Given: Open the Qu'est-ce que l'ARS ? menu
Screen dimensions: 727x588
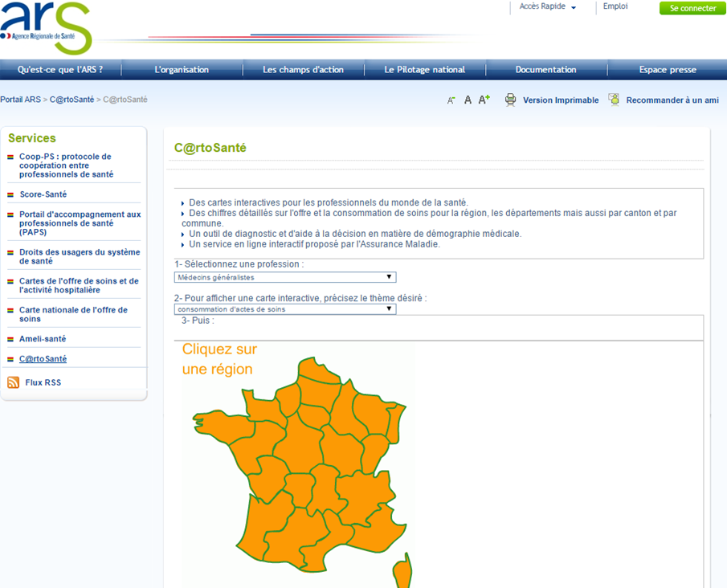Looking at the screenshot, I should tap(60, 70).
